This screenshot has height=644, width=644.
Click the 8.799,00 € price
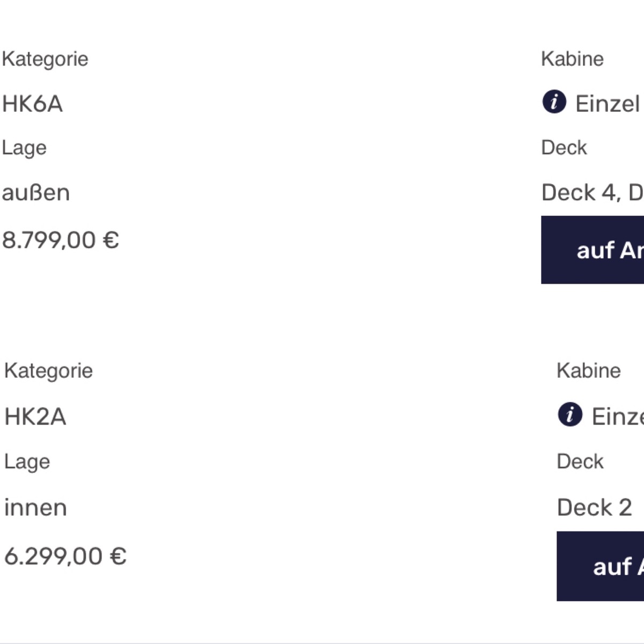[x=60, y=240]
